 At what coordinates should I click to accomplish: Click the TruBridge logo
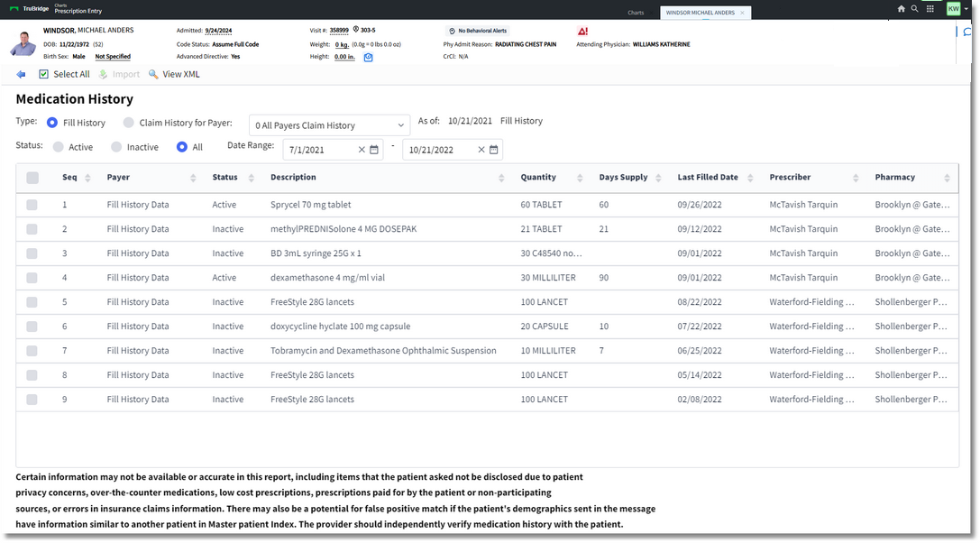click(29, 9)
